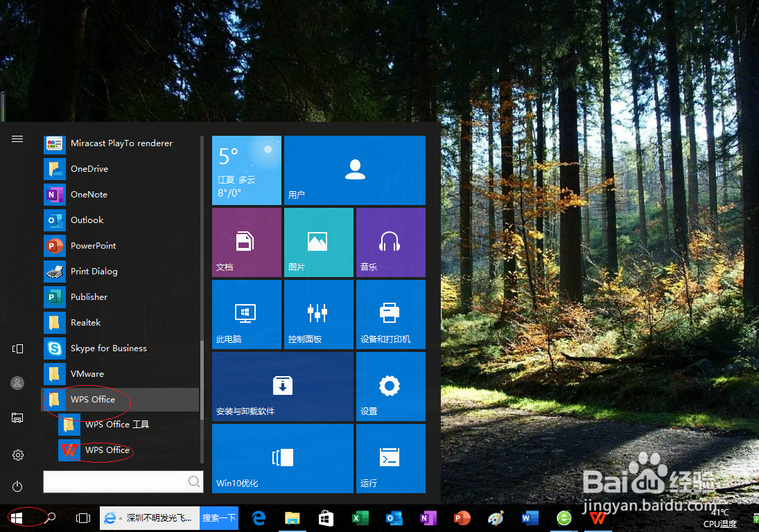This screenshot has width=759, height=532.
Task: Expand WPS Office 工具 subfolder
Action: (x=128, y=425)
